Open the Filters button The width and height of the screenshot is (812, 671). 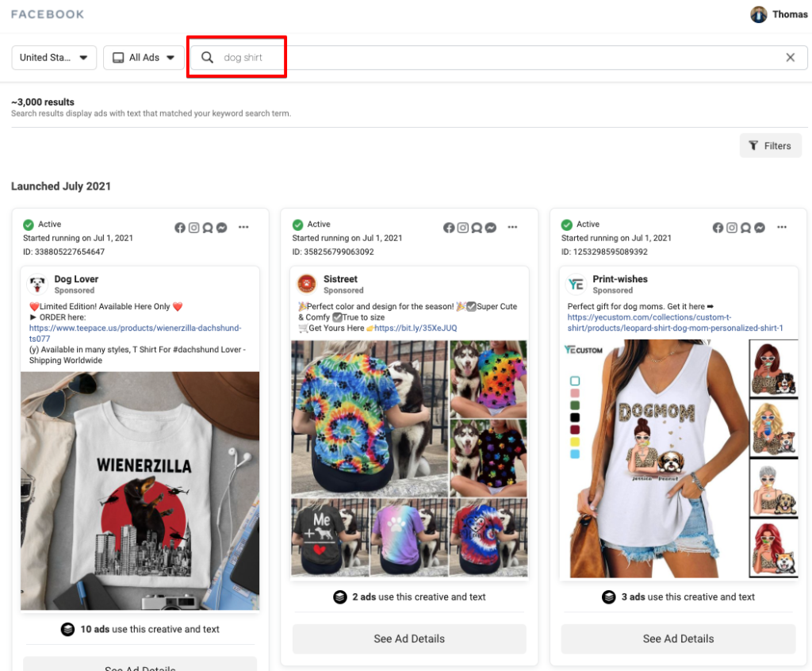click(770, 146)
